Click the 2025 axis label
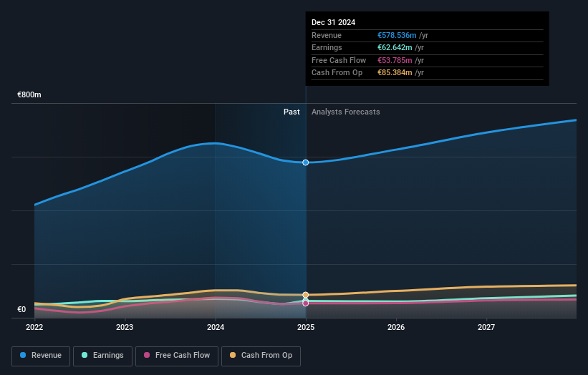 tap(306, 327)
